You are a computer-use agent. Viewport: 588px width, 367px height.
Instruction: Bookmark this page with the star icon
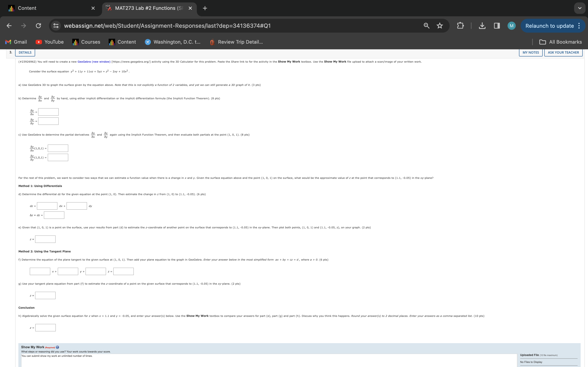tap(440, 26)
